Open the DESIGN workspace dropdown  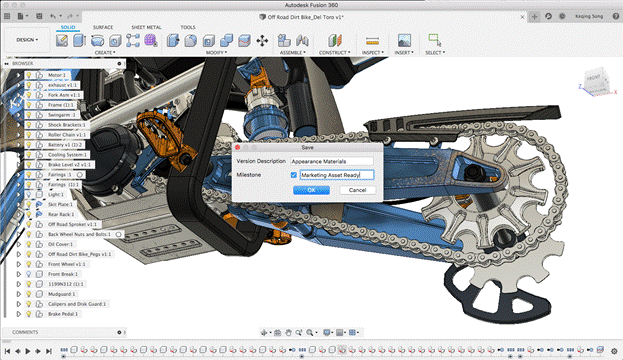tap(27, 40)
